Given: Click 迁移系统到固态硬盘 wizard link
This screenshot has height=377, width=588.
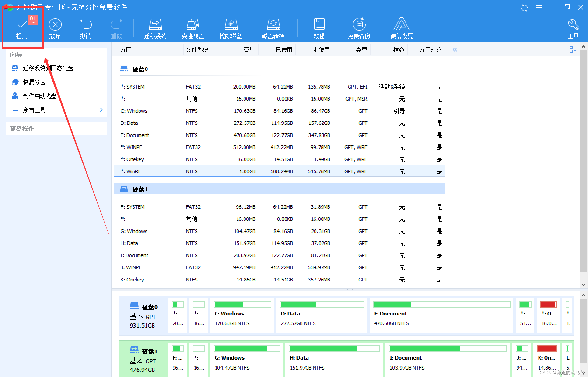Looking at the screenshot, I should [48, 68].
